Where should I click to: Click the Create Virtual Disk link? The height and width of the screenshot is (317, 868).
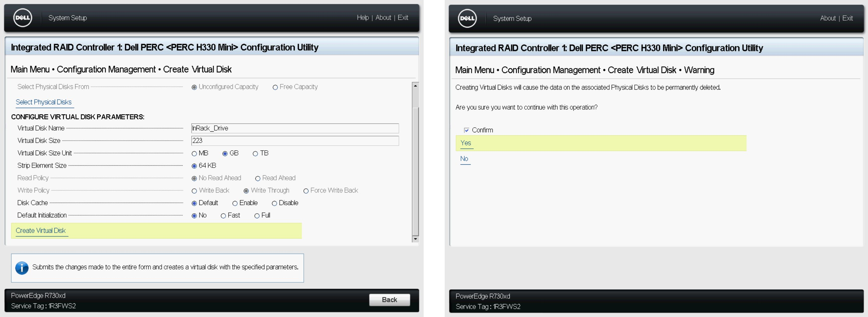(x=41, y=231)
